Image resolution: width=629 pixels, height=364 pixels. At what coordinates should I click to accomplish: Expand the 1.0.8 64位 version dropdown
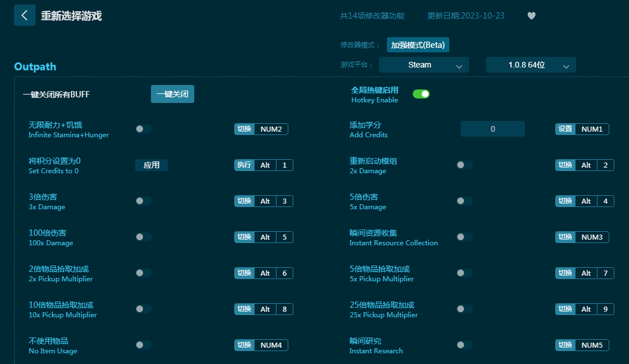530,65
